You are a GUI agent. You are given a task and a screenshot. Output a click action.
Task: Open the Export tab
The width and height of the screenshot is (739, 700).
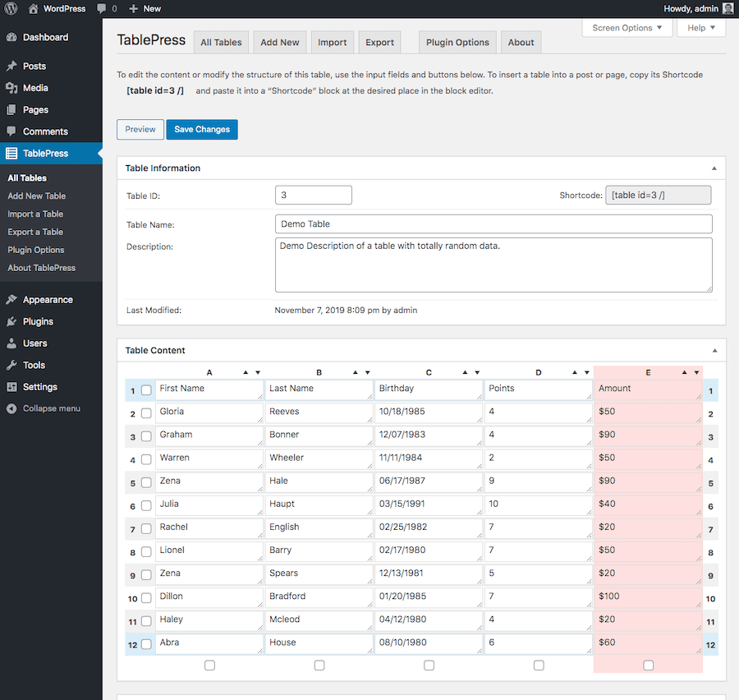[380, 43]
